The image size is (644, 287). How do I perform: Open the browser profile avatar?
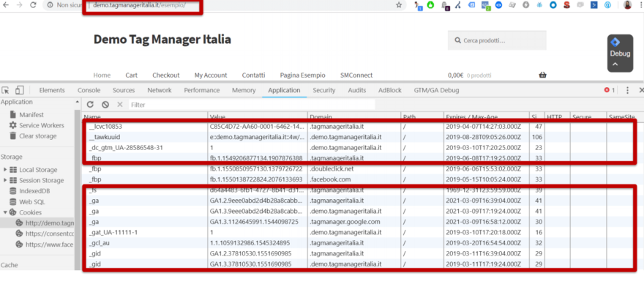click(628, 5)
